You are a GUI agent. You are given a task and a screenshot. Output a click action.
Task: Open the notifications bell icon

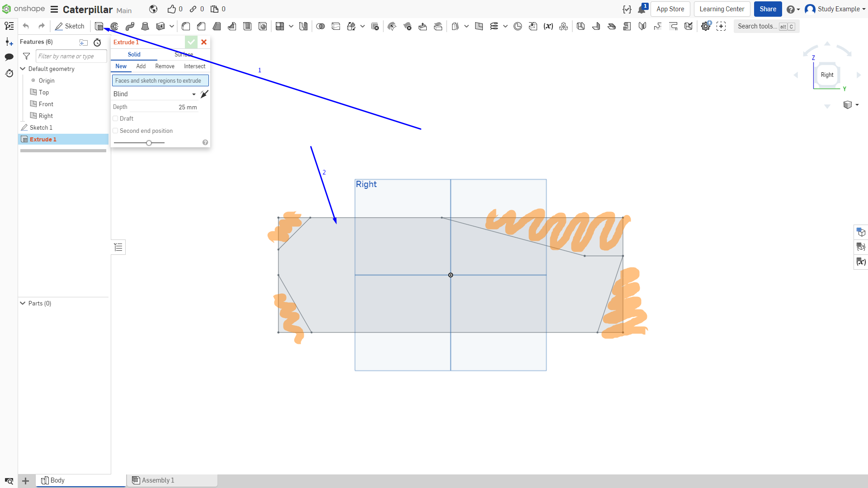[642, 9]
